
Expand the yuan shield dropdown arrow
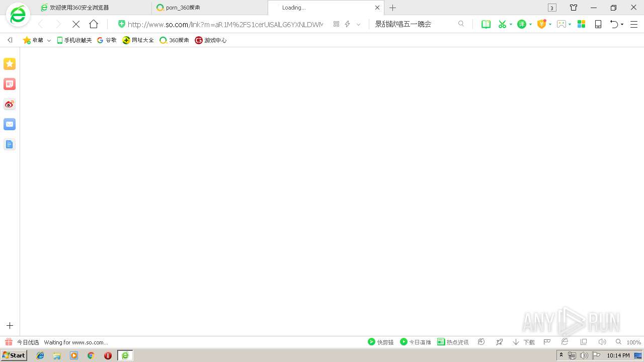[550, 24]
